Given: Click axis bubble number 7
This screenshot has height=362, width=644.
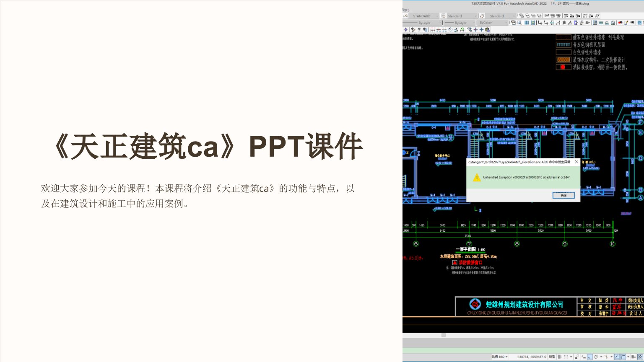Looking at the screenshot, I should click(469, 244).
